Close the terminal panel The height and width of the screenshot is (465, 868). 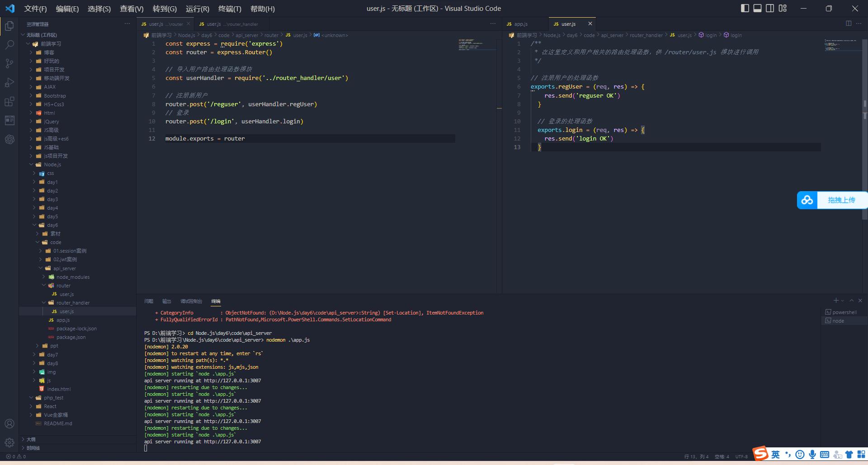(860, 301)
